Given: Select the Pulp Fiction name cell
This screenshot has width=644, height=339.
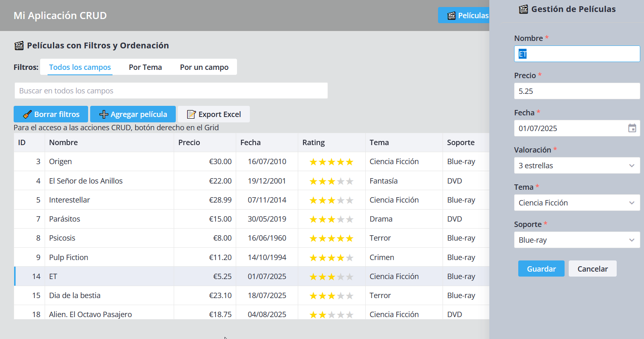Looking at the screenshot, I should pyautogui.click(x=109, y=257).
